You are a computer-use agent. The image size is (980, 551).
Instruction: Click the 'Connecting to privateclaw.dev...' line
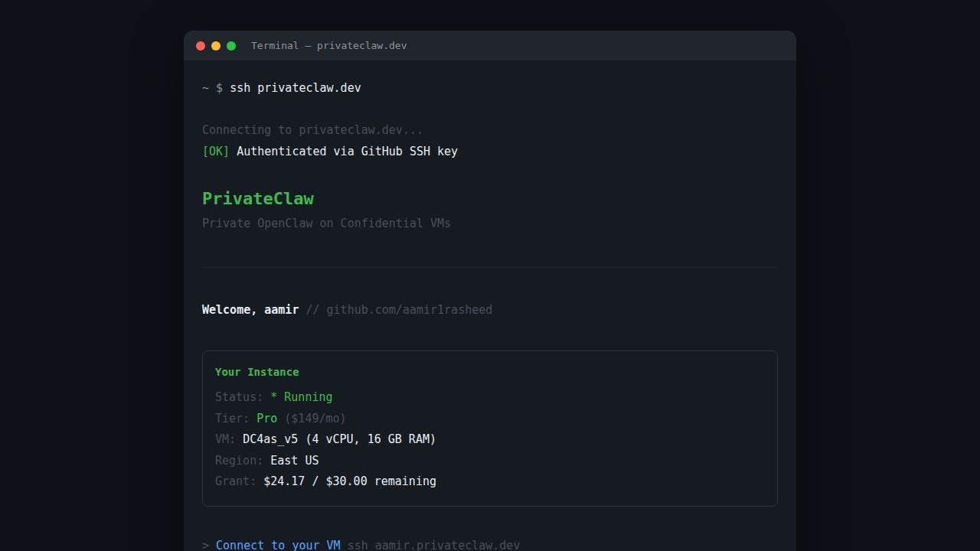(312, 130)
